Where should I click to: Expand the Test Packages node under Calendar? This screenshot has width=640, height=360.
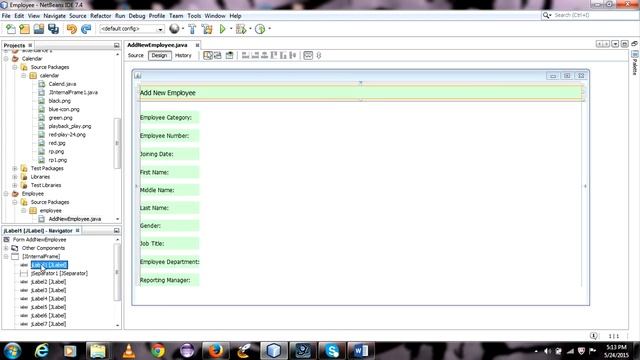(15, 168)
